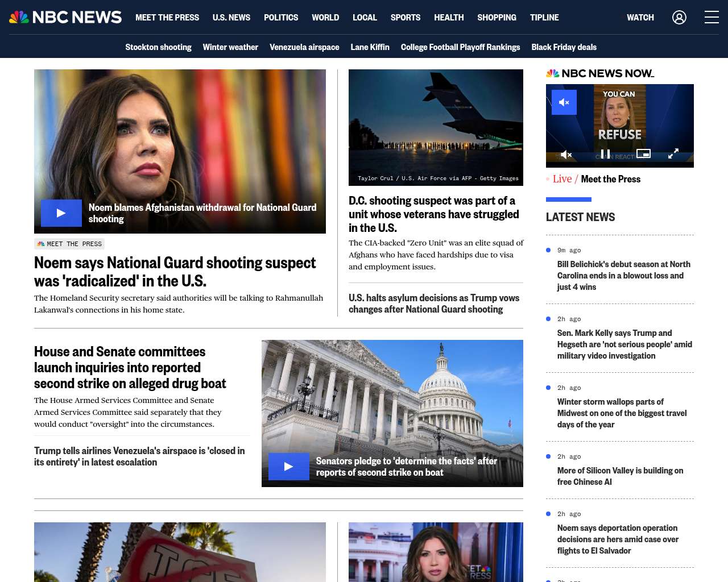Toggle the small mute icon in player control bar
Image resolution: width=728 pixels, height=582 pixels.
[x=566, y=155]
